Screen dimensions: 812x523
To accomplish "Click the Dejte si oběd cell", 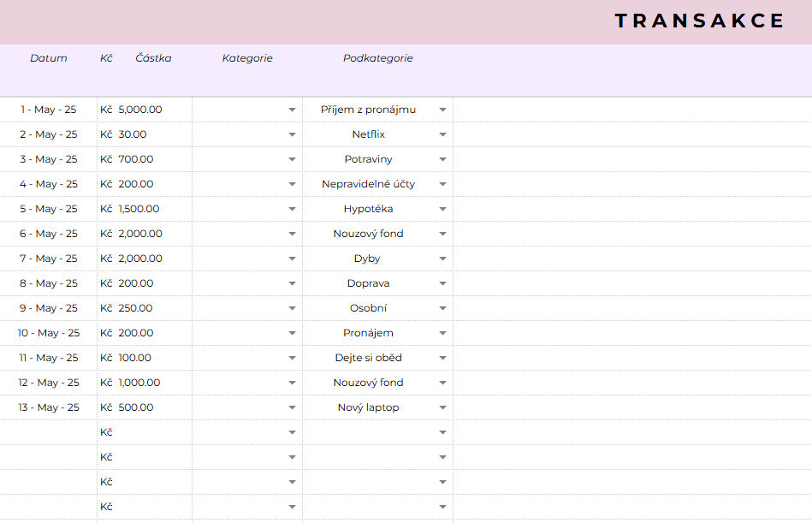I will coord(368,358).
